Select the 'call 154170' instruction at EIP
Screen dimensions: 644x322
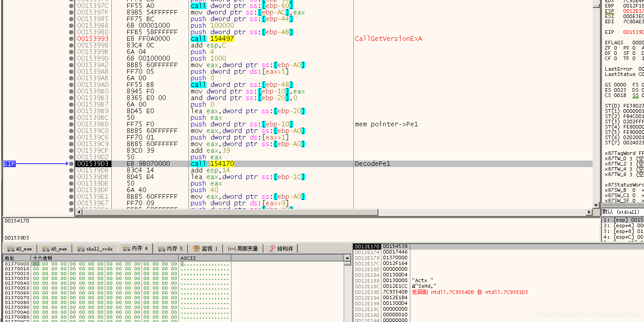[212, 164]
